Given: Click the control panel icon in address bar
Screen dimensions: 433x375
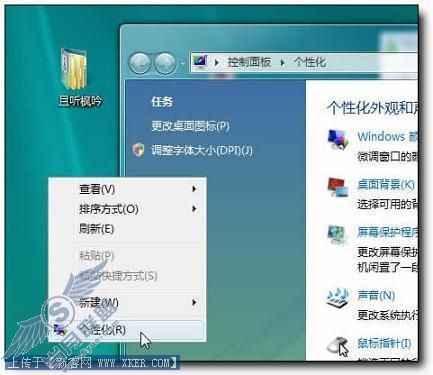Looking at the screenshot, I should (201, 62).
